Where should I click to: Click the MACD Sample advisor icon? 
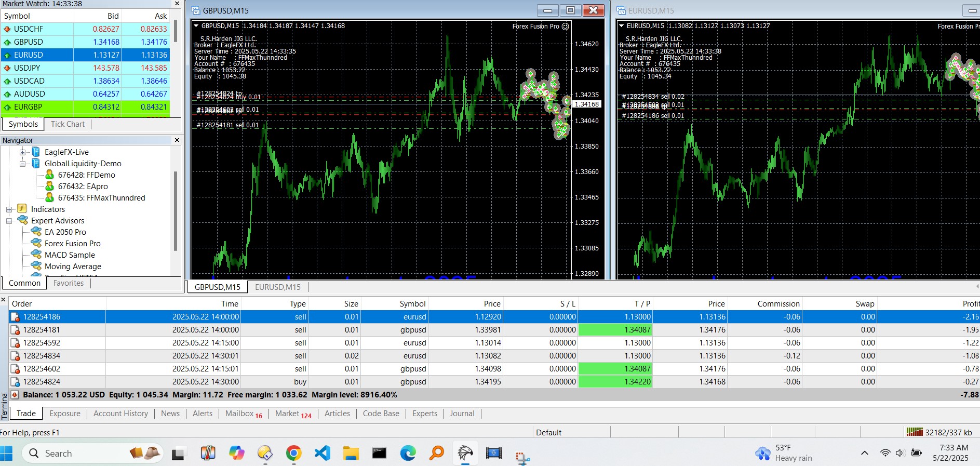click(x=36, y=255)
